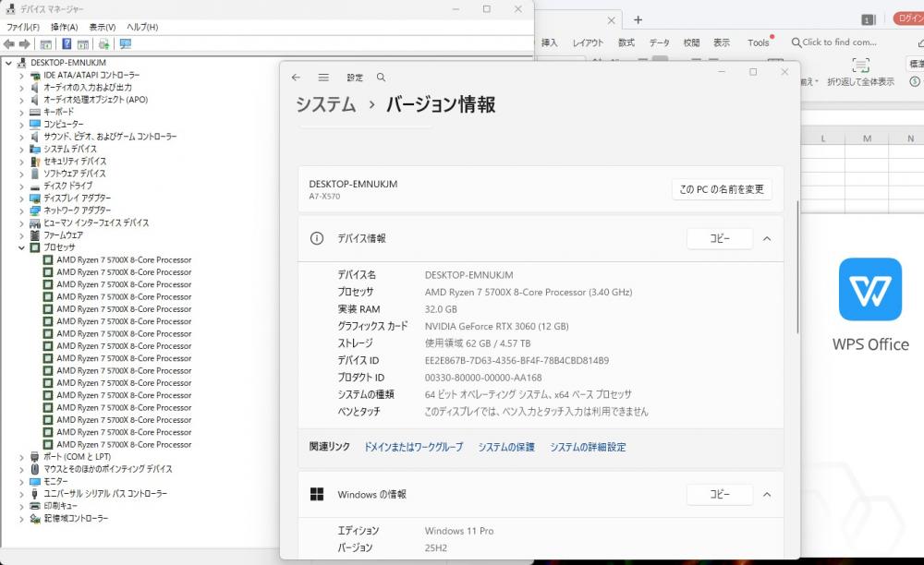Click the Back arrow in Device Manager toolbar
Image resolution: width=924 pixels, height=565 pixels.
[x=9, y=44]
